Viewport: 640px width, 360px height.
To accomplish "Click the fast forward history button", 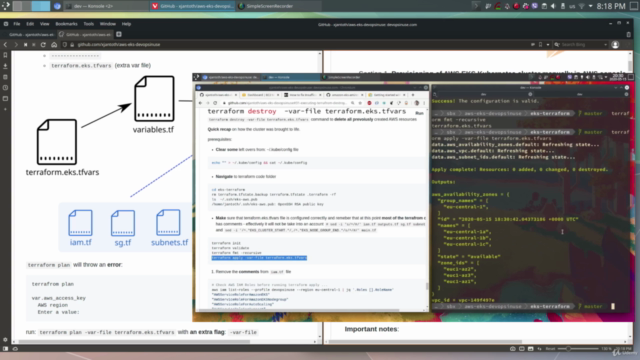I will coord(34,44).
